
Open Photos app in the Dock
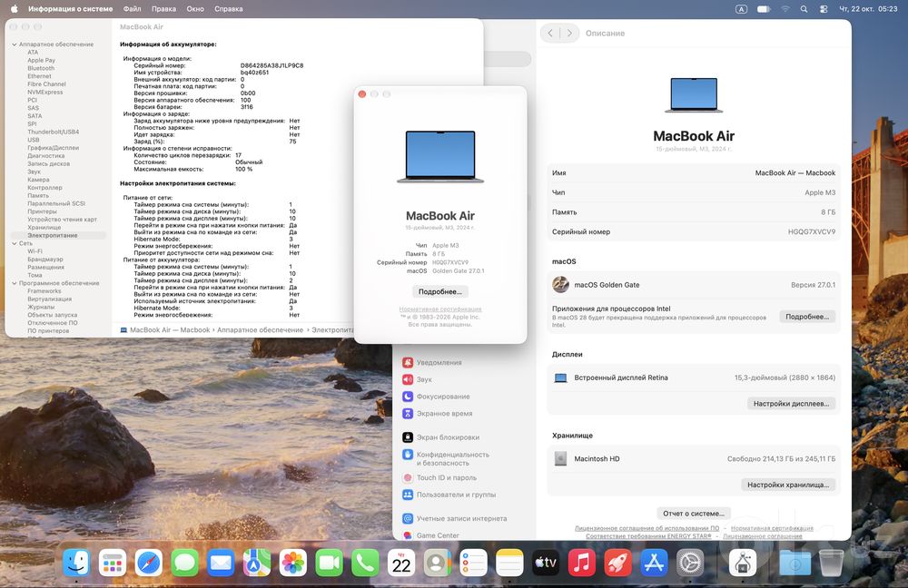tap(293, 562)
